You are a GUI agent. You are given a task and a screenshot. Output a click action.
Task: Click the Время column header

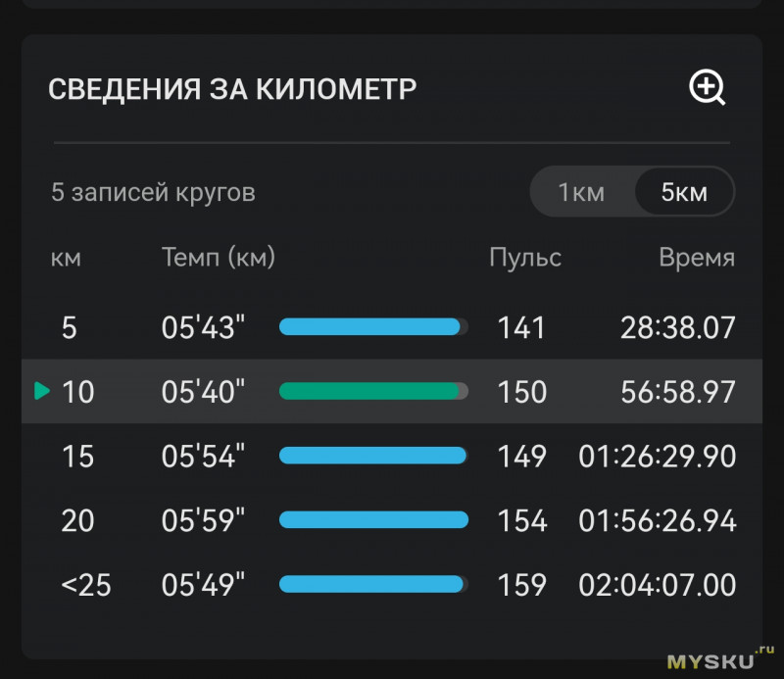[x=697, y=258]
